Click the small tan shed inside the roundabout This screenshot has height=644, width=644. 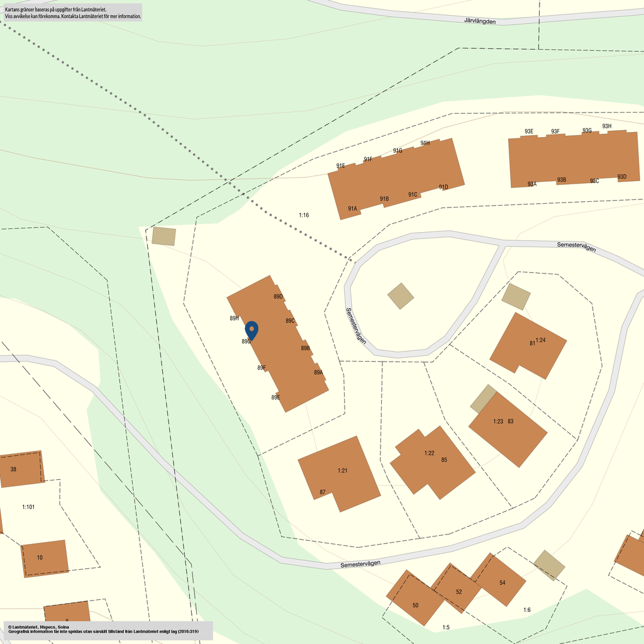(401, 296)
